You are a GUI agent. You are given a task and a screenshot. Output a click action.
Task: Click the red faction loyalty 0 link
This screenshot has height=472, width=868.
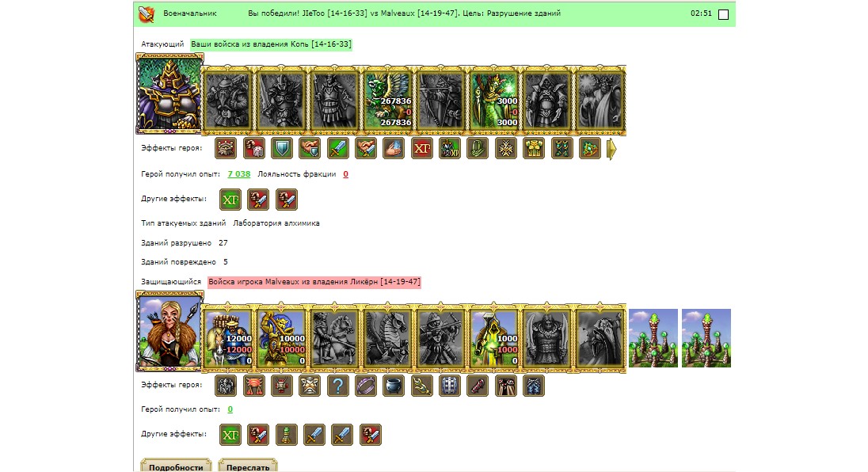345,173
